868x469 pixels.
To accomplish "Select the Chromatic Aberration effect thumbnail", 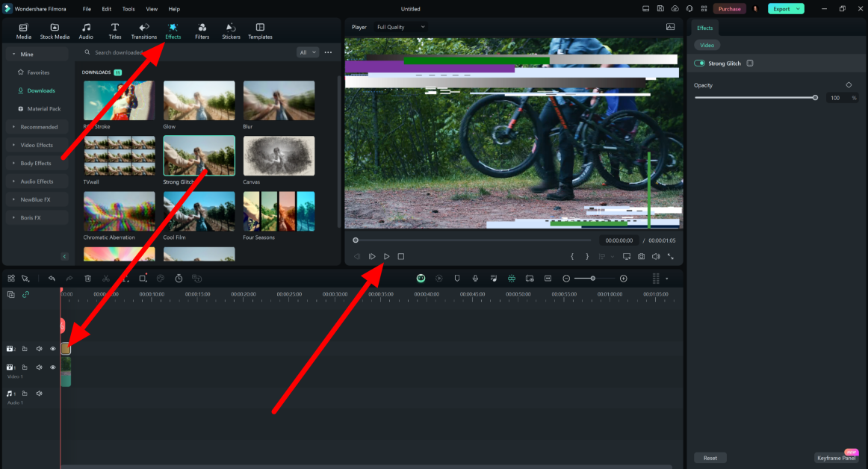I will point(119,211).
